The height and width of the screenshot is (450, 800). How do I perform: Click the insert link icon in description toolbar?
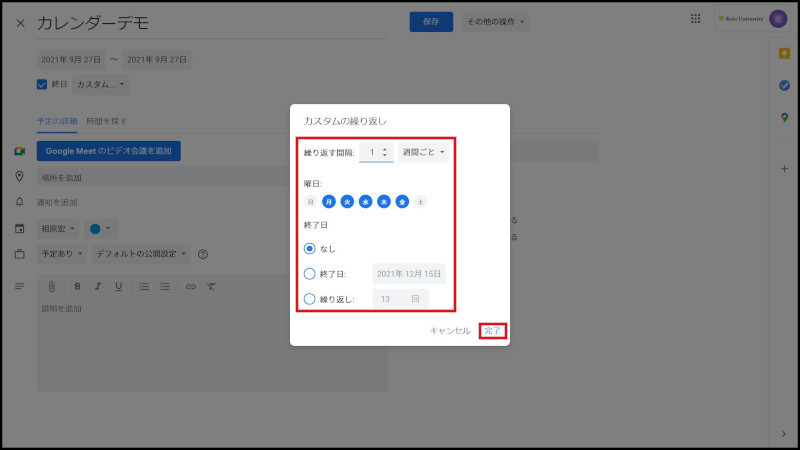pos(190,286)
